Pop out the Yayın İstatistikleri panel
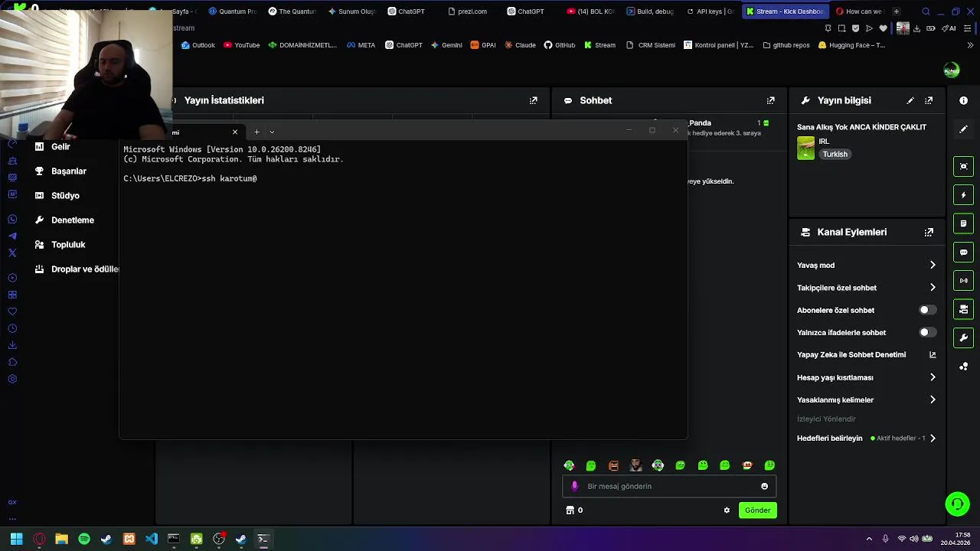Screen dimensions: 980x551 click(534, 100)
